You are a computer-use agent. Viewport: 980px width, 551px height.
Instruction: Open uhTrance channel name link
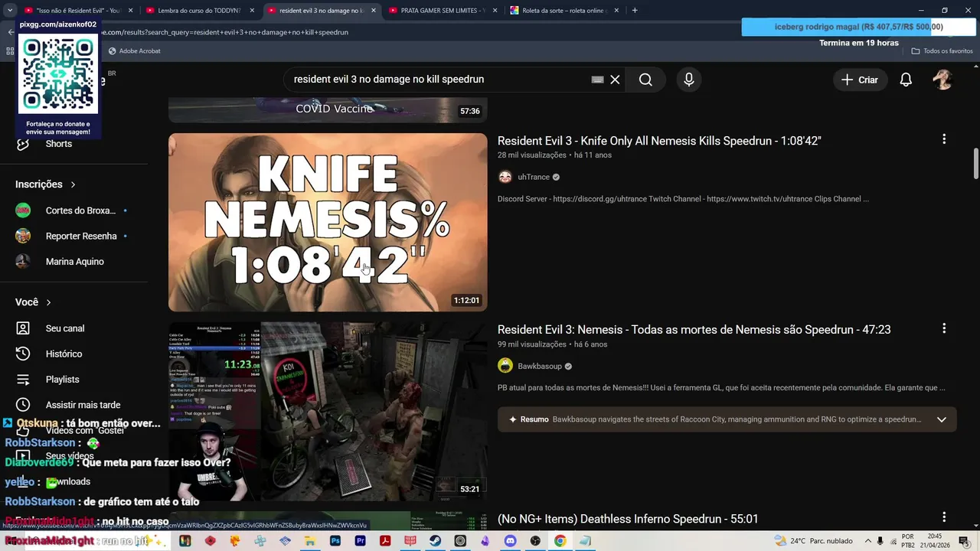pos(534,177)
